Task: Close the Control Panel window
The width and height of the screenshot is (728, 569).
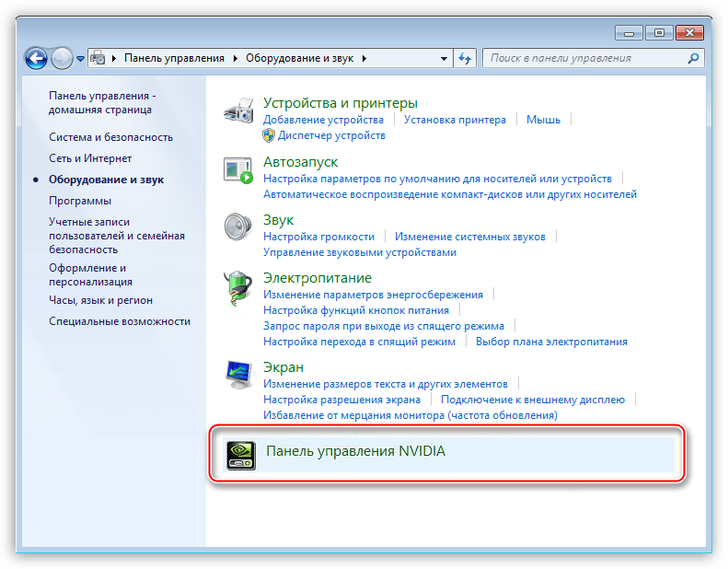Action: tap(690, 33)
